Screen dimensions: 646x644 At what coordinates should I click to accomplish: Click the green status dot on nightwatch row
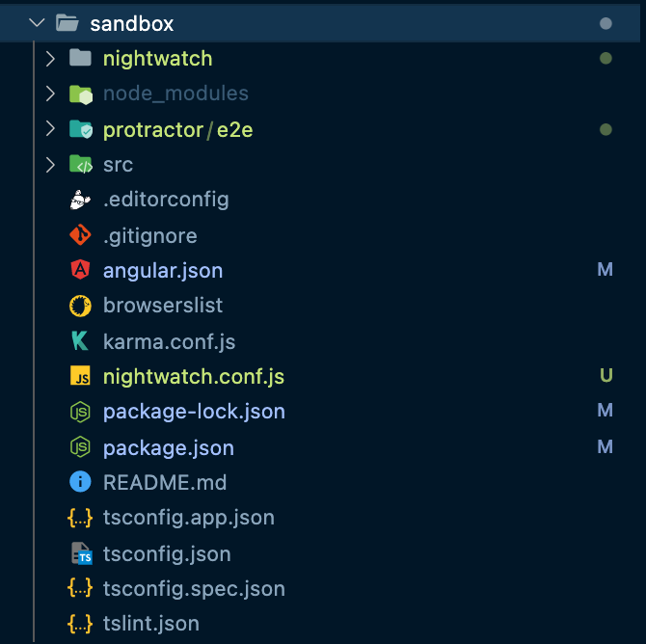tap(606, 58)
